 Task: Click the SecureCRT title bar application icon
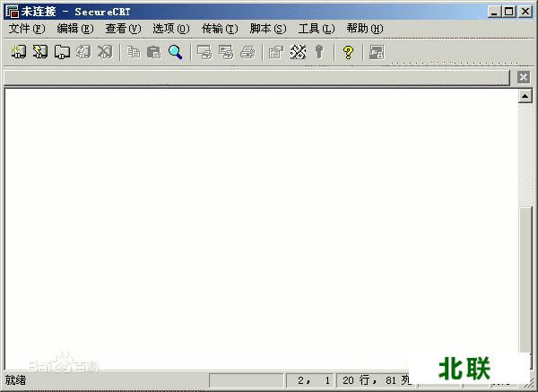[x=12, y=12]
